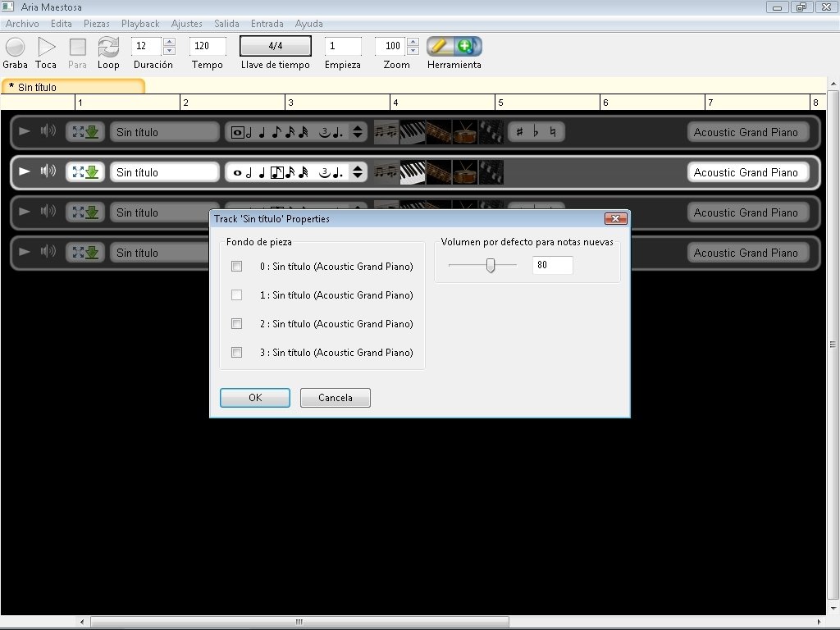Screen dimensions: 840x630
Task: Open the Piezas menu
Action: [97, 24]
